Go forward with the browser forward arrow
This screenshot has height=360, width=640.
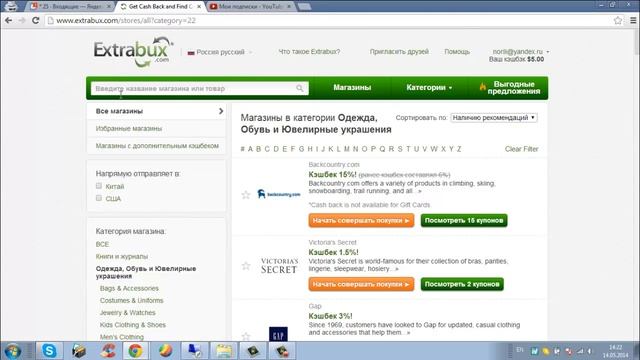pos(22,20)
